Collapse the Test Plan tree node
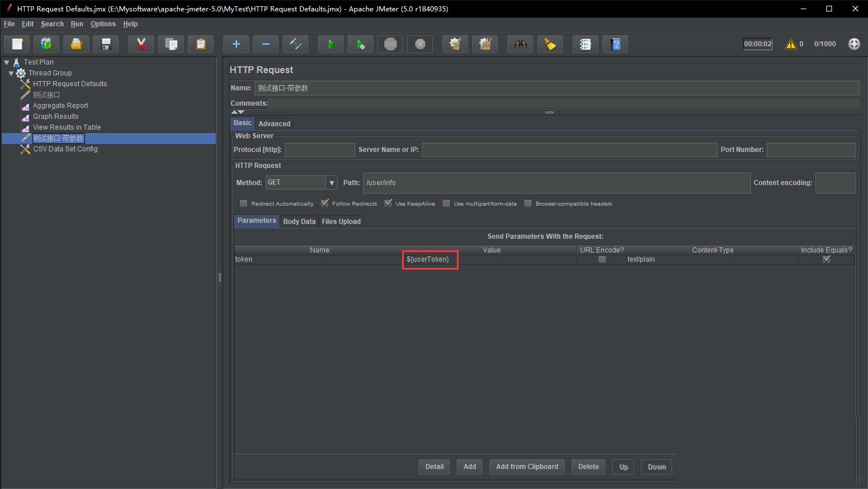Image resolution: width=868 pixels, height=489 pixels. click(6, 62)
